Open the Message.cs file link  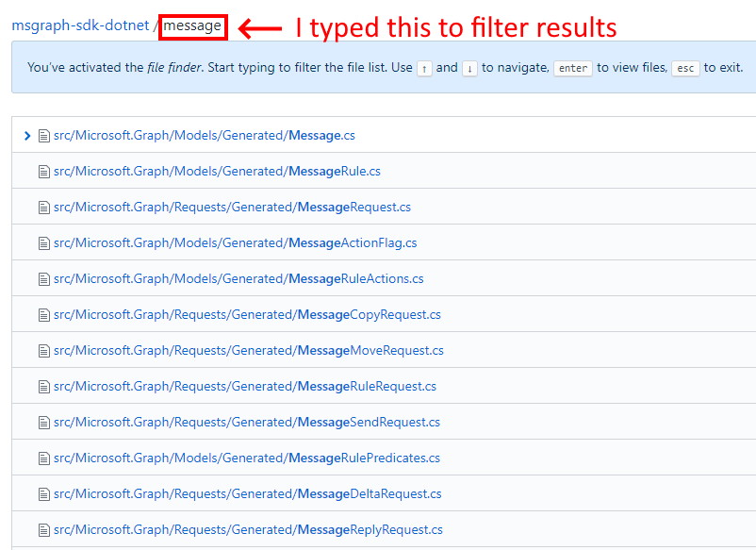[205, 135]
